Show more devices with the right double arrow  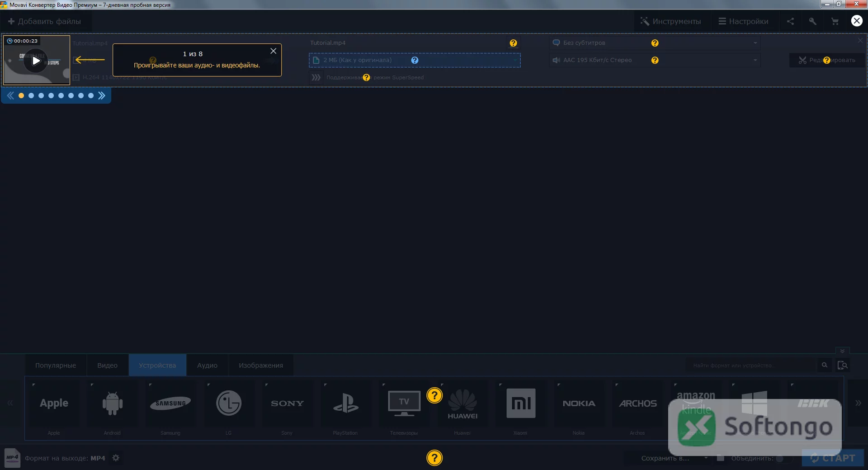tap(858, 403)
